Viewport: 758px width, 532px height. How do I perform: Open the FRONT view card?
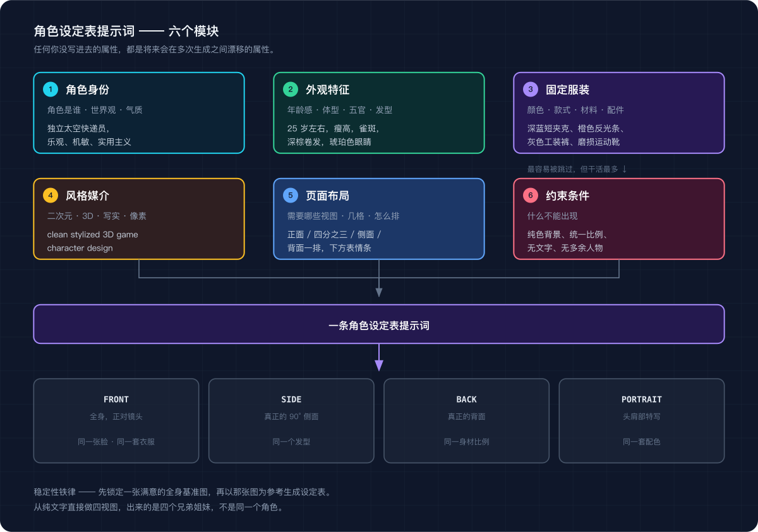[x=116, y=421]
